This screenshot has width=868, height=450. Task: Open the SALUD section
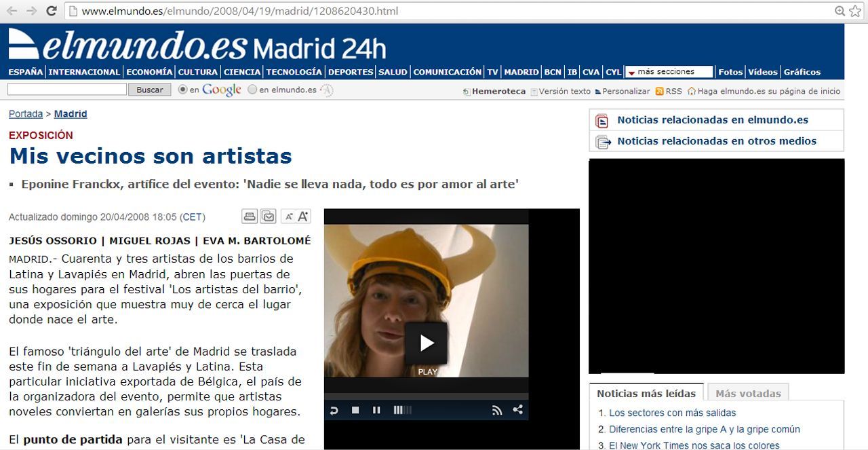(393, 72)
